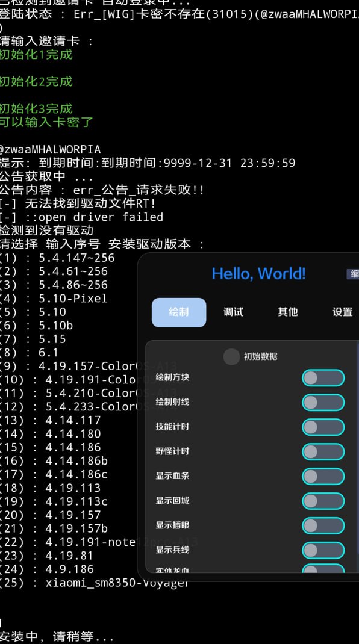Select the 初始数据 radio circle

click(231, 356)
